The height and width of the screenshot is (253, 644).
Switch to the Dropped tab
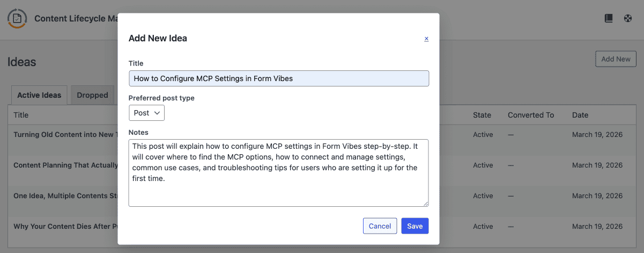[93, 95]
